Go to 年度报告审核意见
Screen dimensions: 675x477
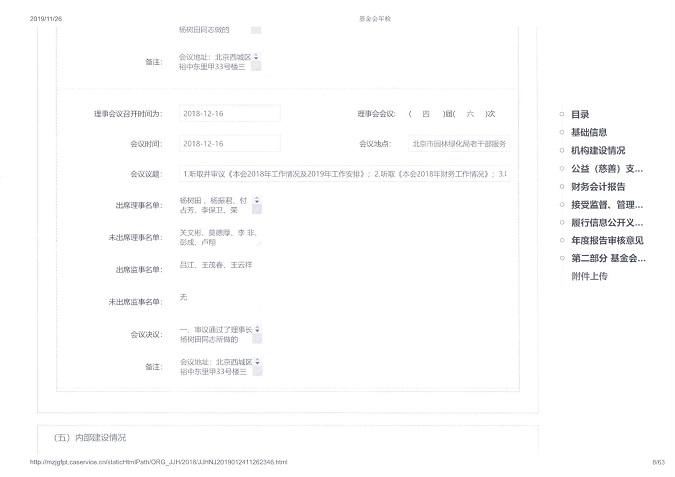click(607, 240)
